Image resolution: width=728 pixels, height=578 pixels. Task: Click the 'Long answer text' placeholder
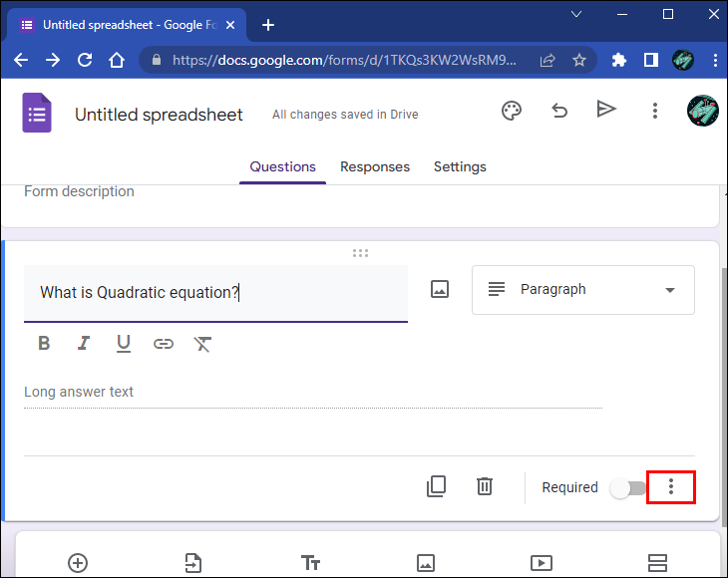click(x=79, y=392)
